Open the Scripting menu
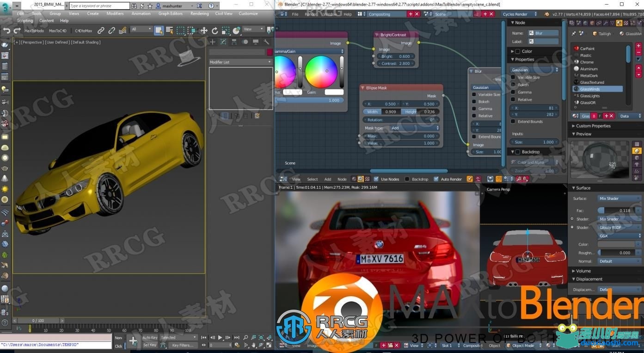This screenshot has height=353, width=644. [x=25, y=21]
